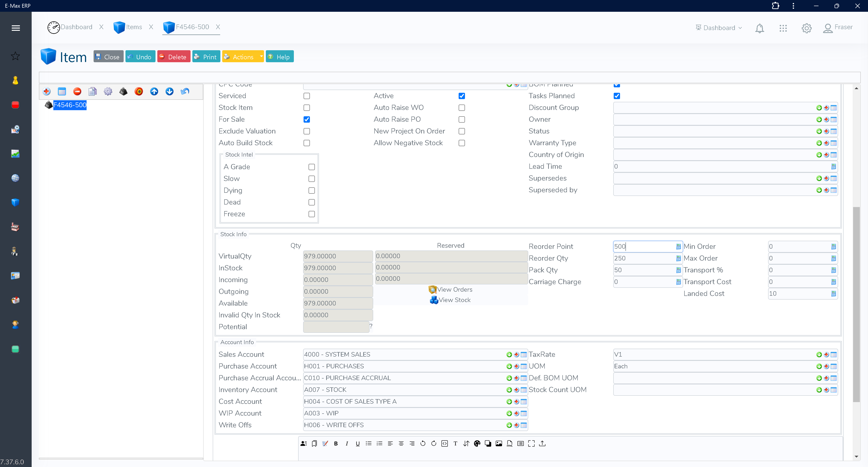868x467 pixels.
Task: Enable the Stock Item checkbox
Action: 307,107
